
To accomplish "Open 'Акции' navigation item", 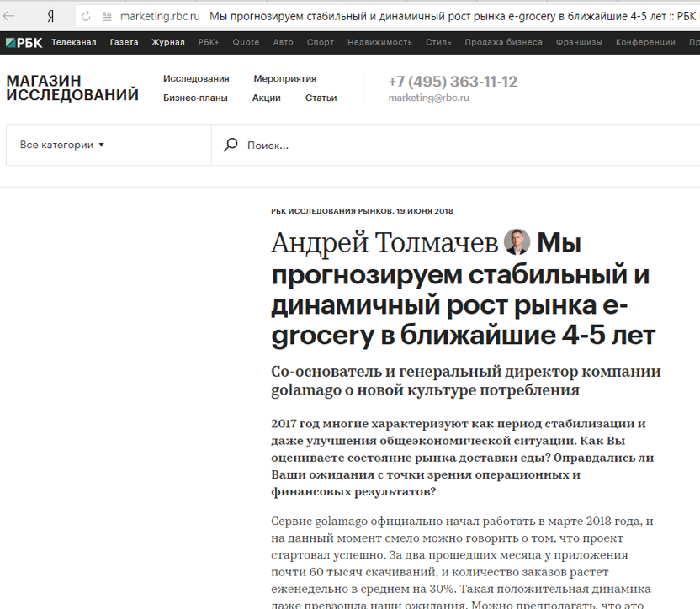I will pos(267,98).
